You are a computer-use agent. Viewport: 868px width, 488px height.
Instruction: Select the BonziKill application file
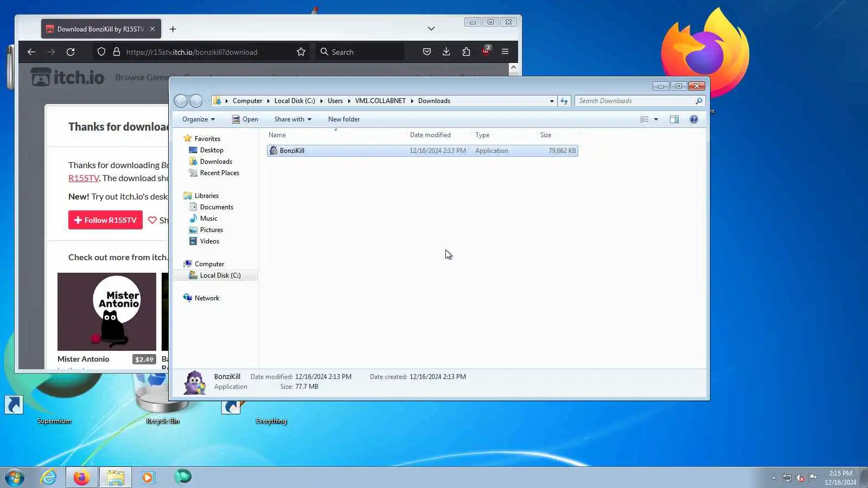coord(422,151)
